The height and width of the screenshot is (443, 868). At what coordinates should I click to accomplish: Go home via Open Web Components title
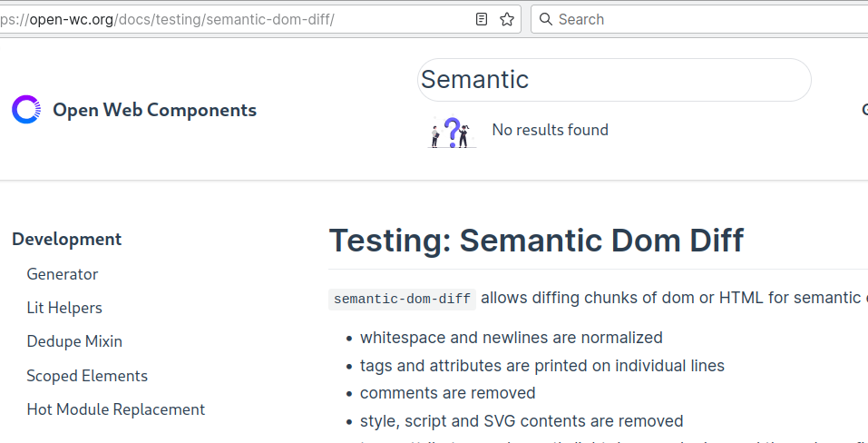pos(154,110)
